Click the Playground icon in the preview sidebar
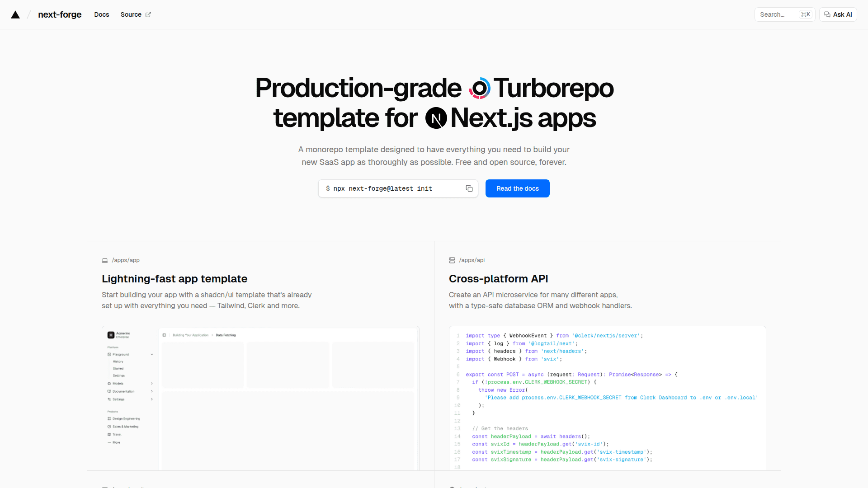The image size is (868, 488). click(x=109, y=354)
